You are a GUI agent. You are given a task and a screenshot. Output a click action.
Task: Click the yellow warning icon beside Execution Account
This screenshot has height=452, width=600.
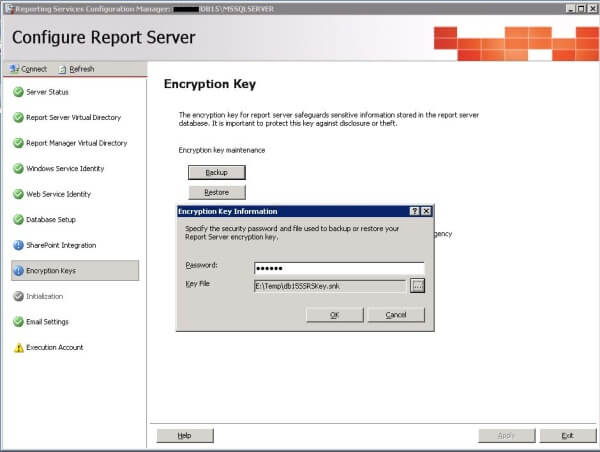pos(18,348)
